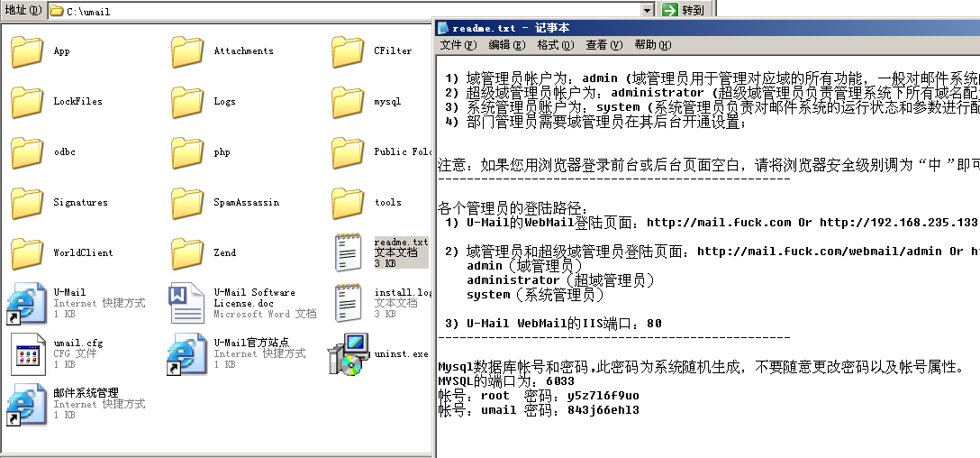Select the U-Mail官方站点 shortcut icon
This screenshot has height=458, width=980.
coord(186,354)
